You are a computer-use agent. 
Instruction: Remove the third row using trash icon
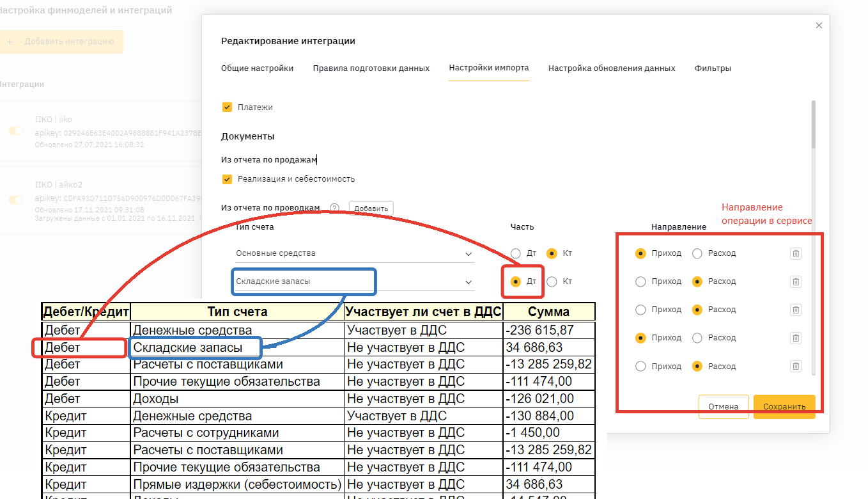point(796,310)
